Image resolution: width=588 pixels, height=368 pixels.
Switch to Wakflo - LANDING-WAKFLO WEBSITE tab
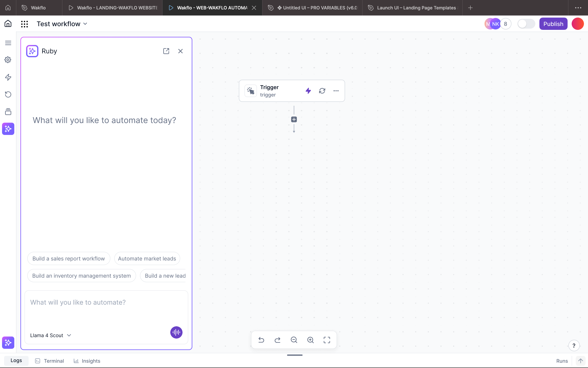point(112,8)
